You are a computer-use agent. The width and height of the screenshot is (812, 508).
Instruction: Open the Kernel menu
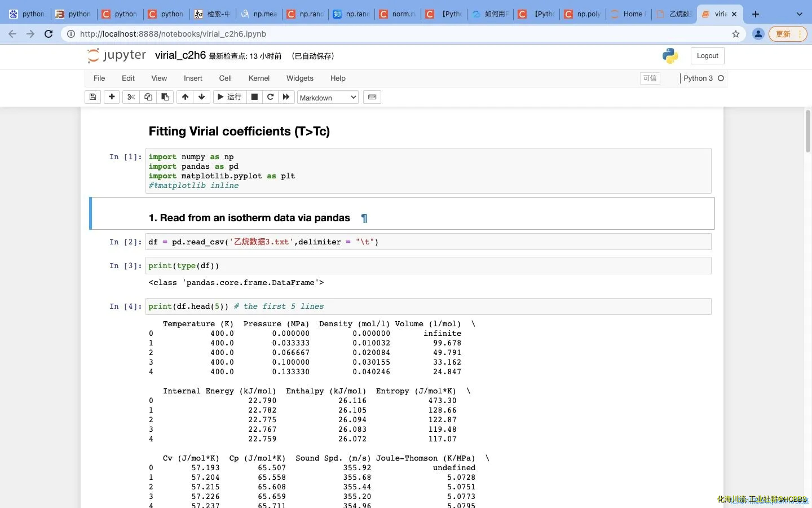click(259, 78)
